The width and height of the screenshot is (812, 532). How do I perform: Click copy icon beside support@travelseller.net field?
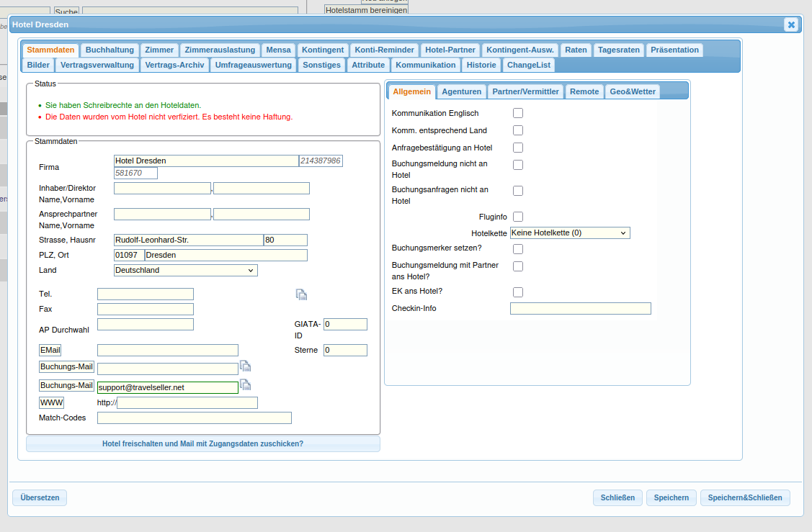(x=245, y=384)
